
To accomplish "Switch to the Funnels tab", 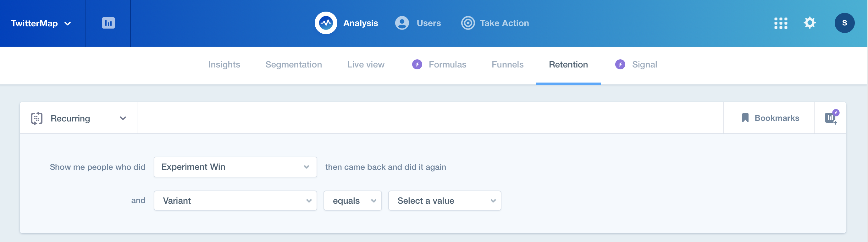I will [x=507, y=65].
